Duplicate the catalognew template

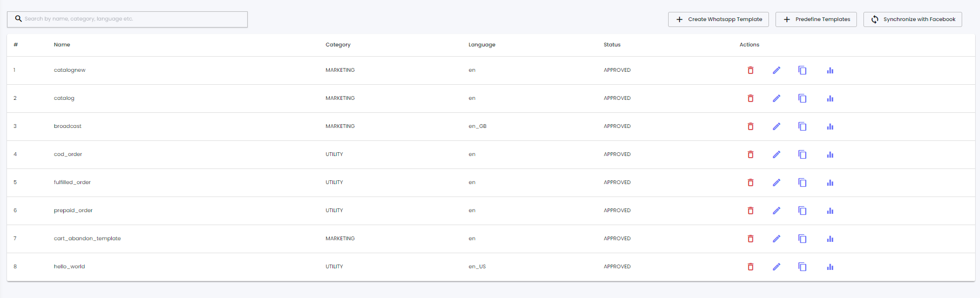tap(802, 70)
